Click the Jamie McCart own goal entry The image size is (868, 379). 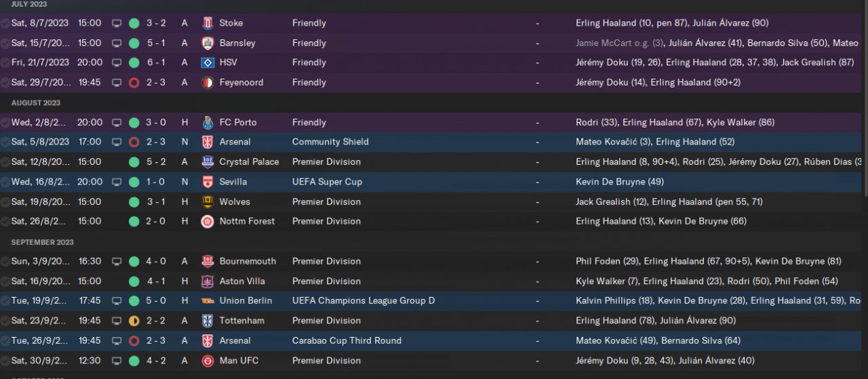[619, 43]
